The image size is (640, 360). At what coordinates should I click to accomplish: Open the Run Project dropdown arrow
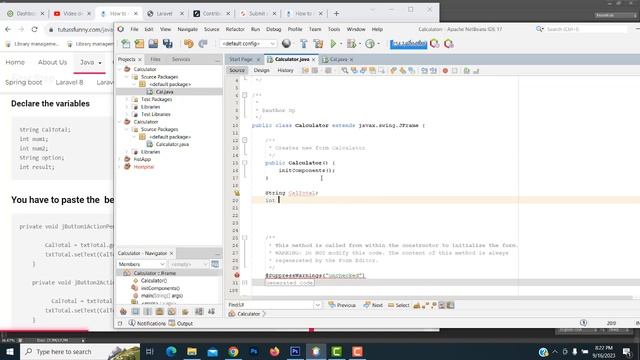pyautogui.click(x=341, y=44)
